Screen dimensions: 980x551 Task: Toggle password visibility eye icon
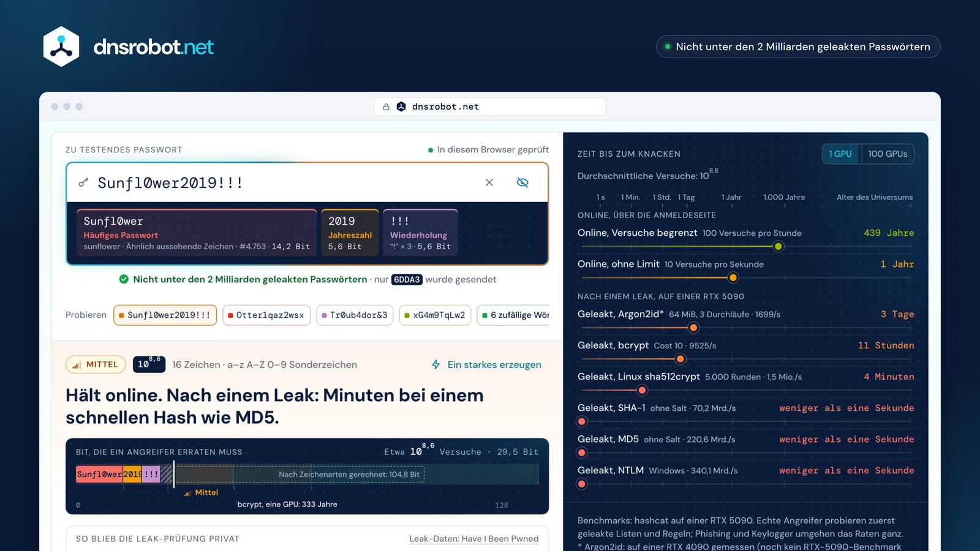point(522,182)
